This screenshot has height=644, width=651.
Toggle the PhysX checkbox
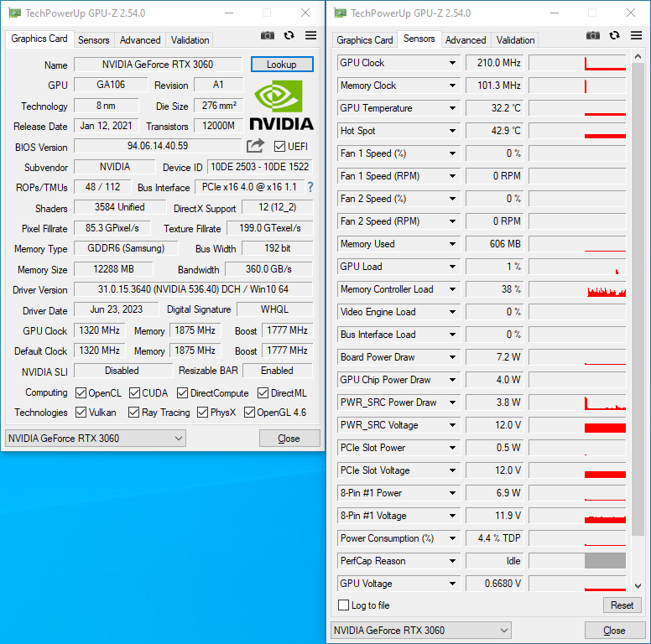[x=203, y=413]
